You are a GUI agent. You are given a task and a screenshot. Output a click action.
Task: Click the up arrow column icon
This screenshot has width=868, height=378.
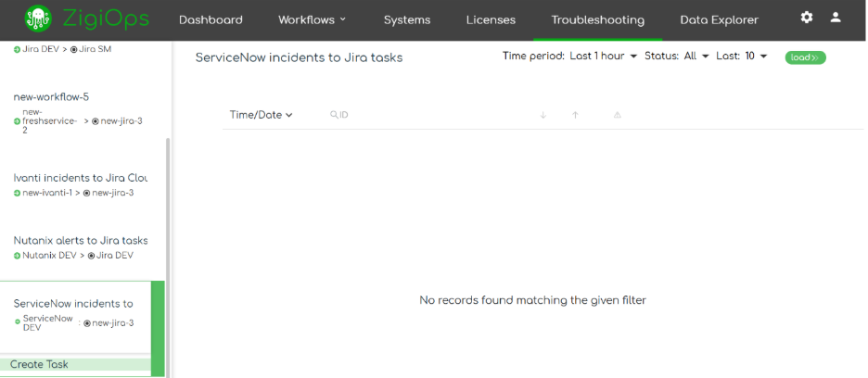tap(575, 115)
